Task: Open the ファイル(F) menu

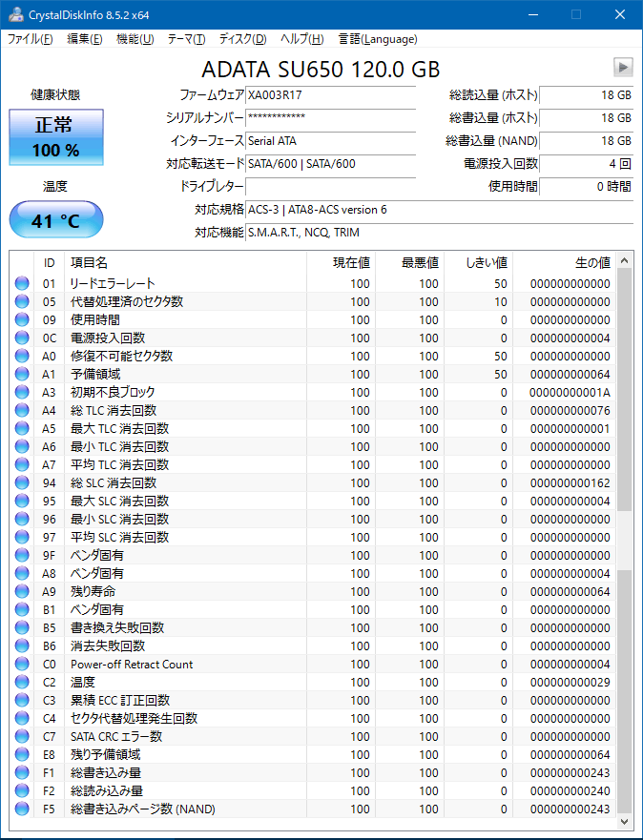Action: pos(30,39)
